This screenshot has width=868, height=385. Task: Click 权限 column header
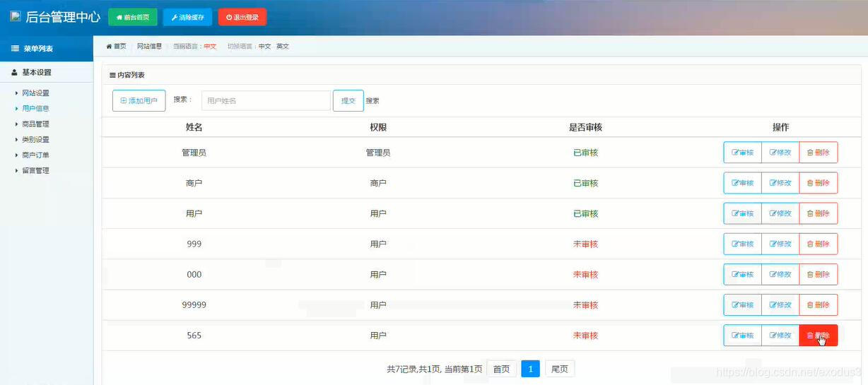[x=378, y=127]
